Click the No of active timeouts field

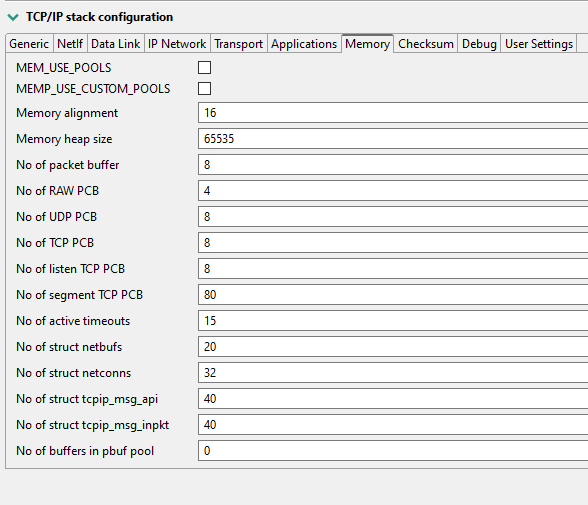click(x=393, y=321)
